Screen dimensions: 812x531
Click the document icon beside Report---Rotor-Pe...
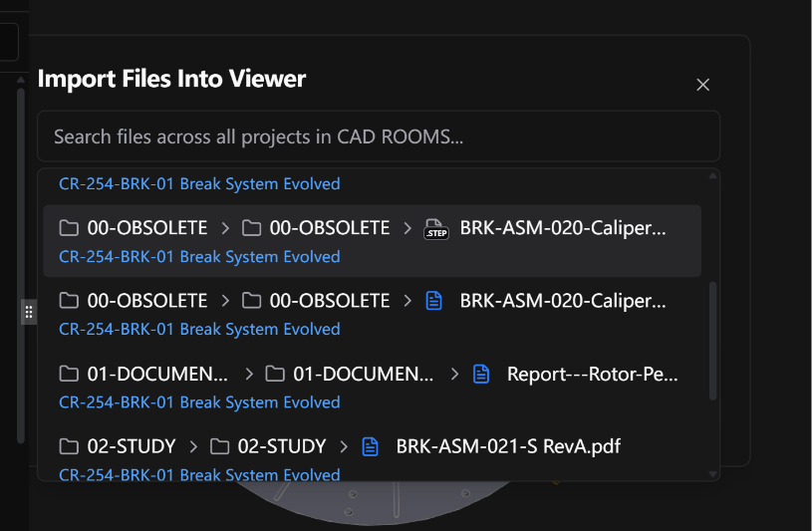point(481,374)
